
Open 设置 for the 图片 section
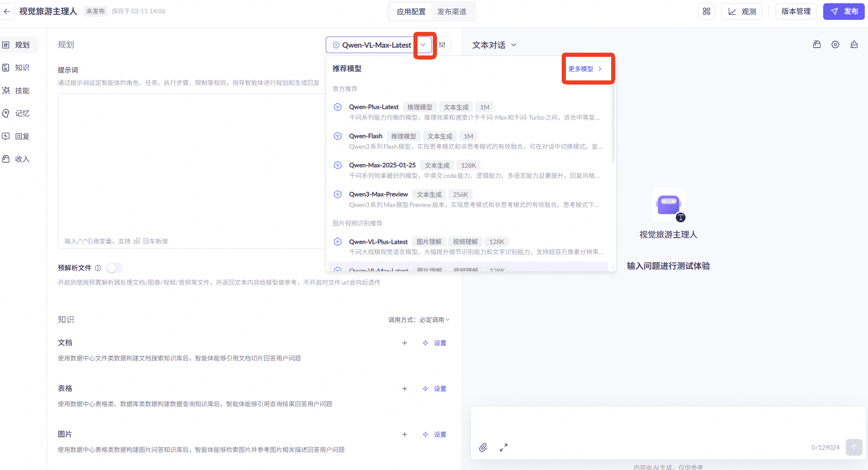point(435,434)
